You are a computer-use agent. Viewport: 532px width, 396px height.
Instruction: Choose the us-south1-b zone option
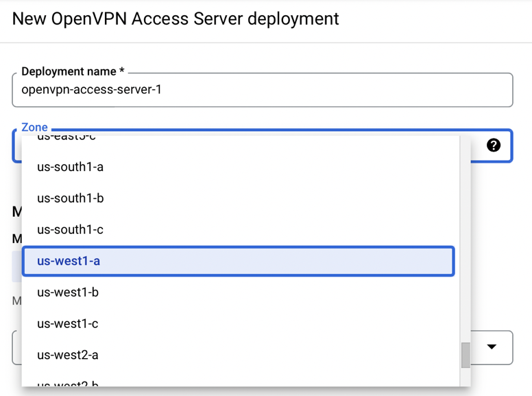point(70,198)
